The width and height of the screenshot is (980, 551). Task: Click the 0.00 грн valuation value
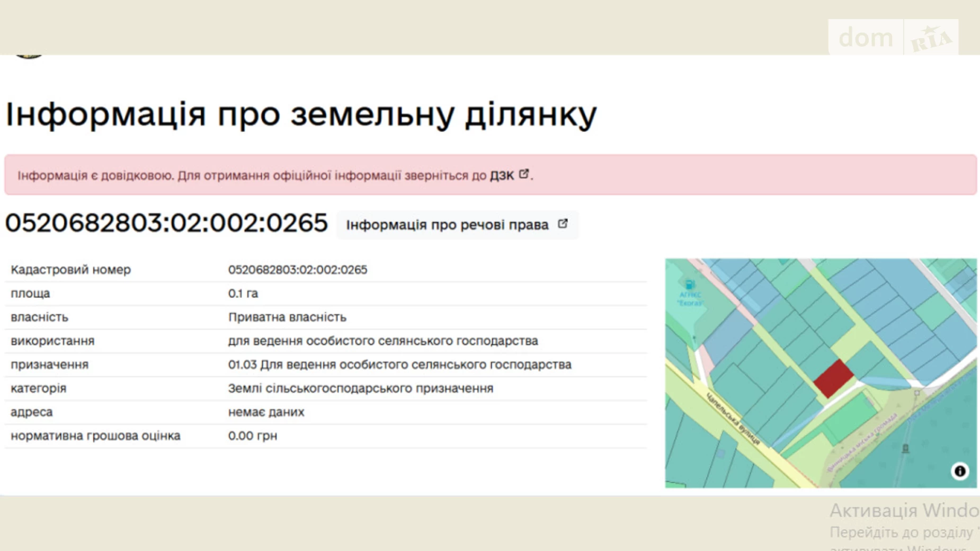[252, 436]
